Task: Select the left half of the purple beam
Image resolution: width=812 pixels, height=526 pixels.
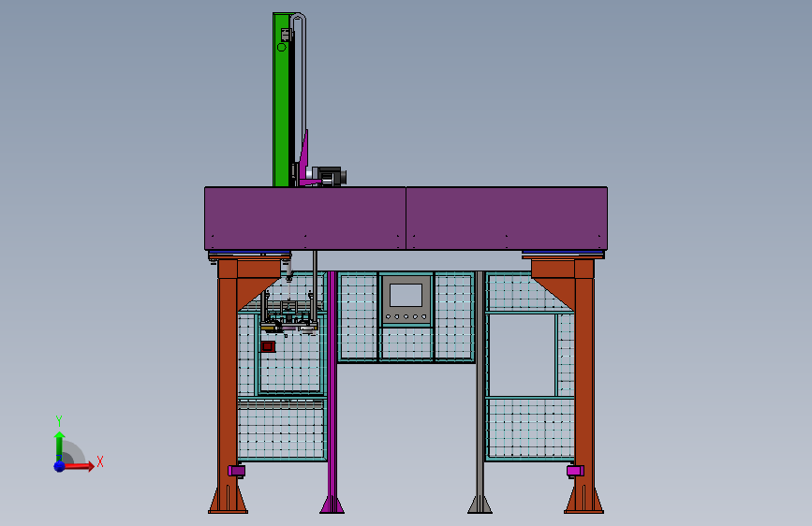Action: pyautogui.click(x=305, y=218)
